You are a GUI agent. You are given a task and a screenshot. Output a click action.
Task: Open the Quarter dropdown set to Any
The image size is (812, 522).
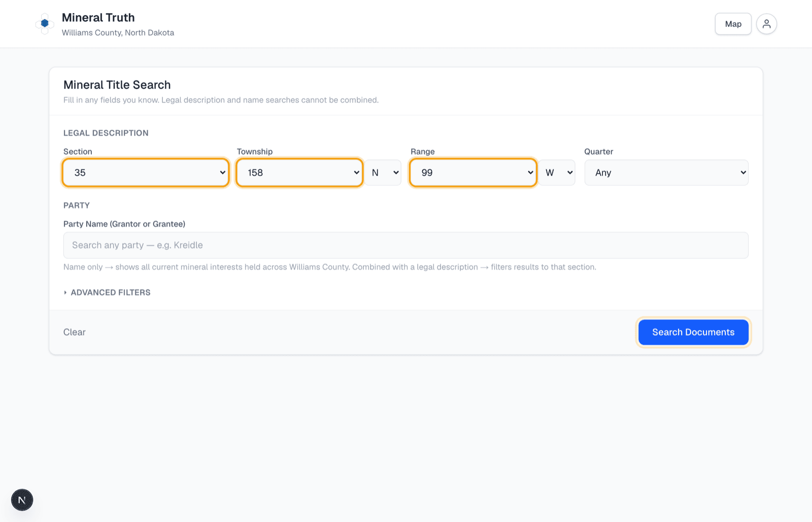click(666, 173)
